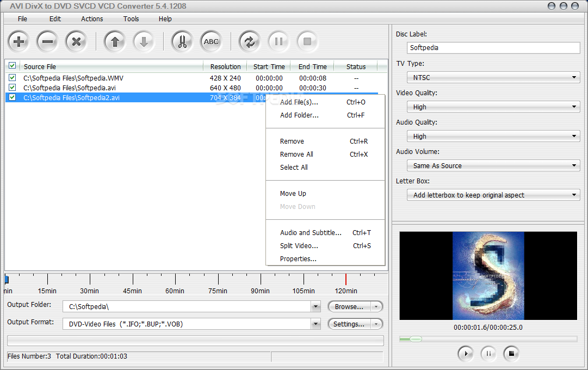Toggle the header select-all checkbox
Viewport: 588px width, 370px height.
pyautogui.click(x=13, y=66)
